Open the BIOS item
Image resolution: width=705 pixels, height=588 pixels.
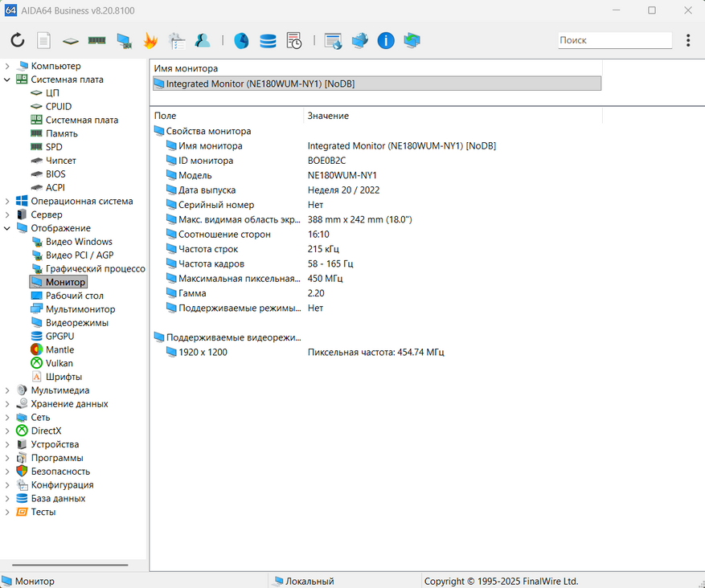click(x=55, y=174)
